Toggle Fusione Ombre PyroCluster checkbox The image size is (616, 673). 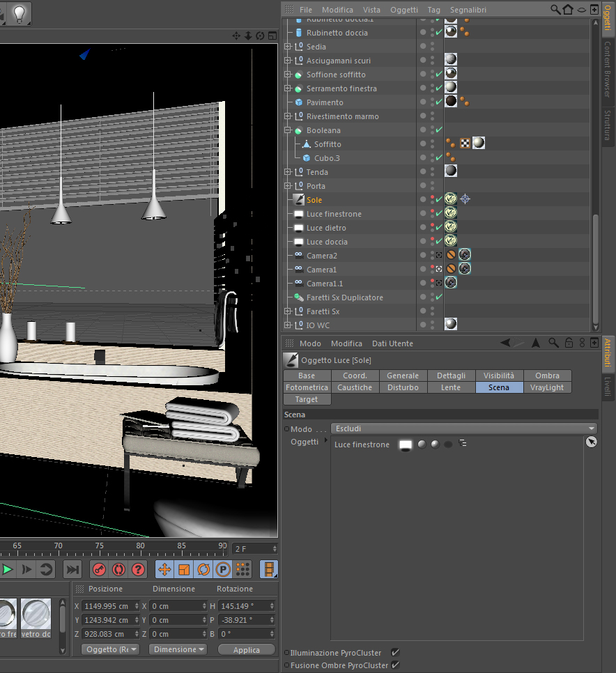point(395,665)
